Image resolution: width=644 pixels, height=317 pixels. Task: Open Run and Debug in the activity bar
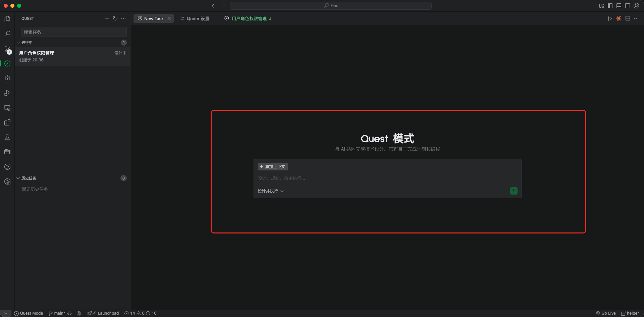click(7, 93)
